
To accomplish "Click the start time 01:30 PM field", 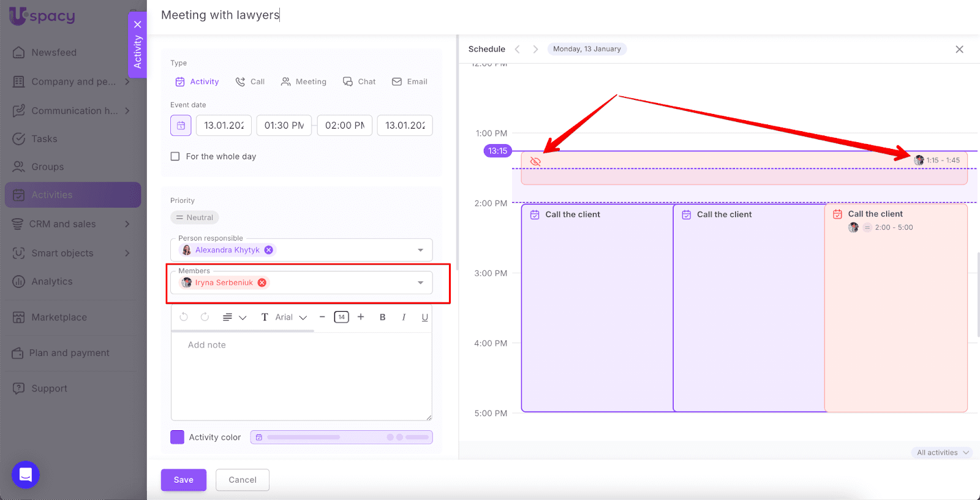I will coord(284,126).
